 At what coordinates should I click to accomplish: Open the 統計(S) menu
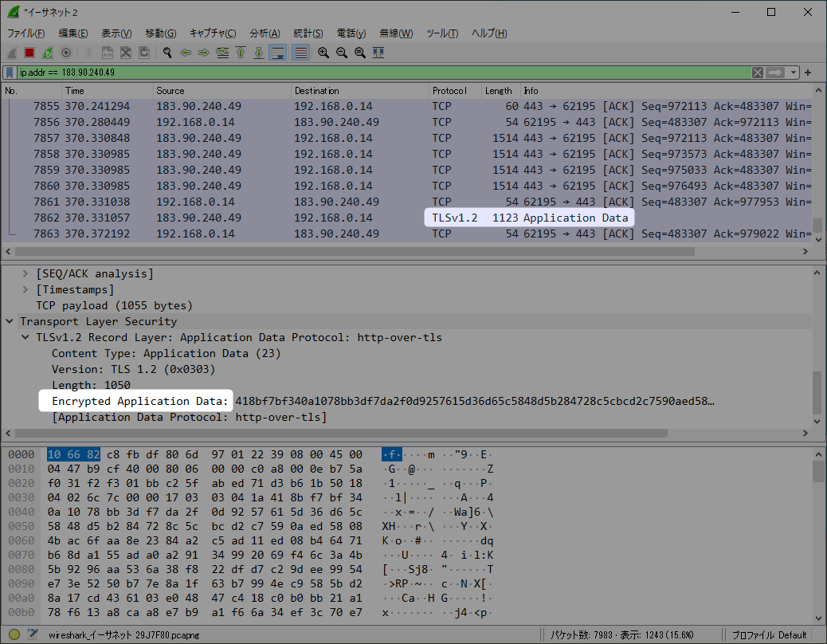308,33
